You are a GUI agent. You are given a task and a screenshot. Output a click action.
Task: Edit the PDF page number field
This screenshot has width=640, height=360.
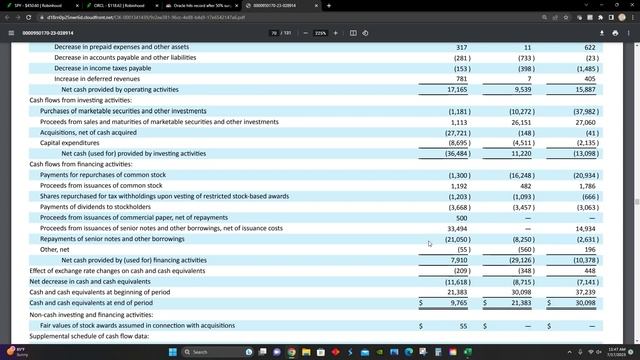pos(274,33)
